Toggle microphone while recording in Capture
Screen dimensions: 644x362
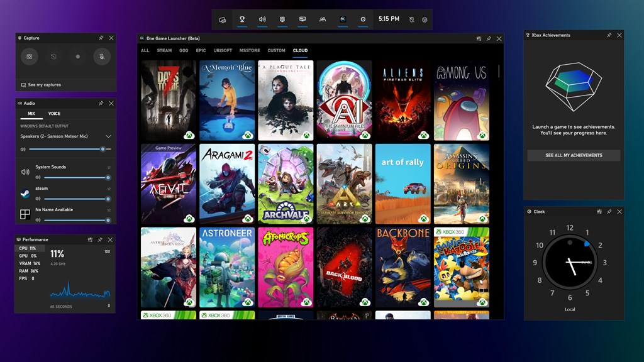click(102, 57)
